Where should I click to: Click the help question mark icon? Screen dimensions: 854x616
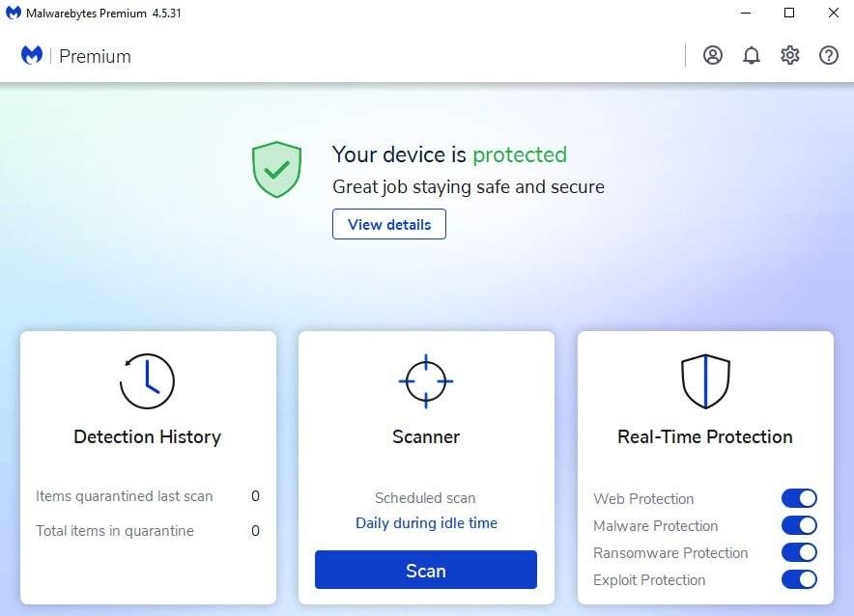tap(829, 55)
